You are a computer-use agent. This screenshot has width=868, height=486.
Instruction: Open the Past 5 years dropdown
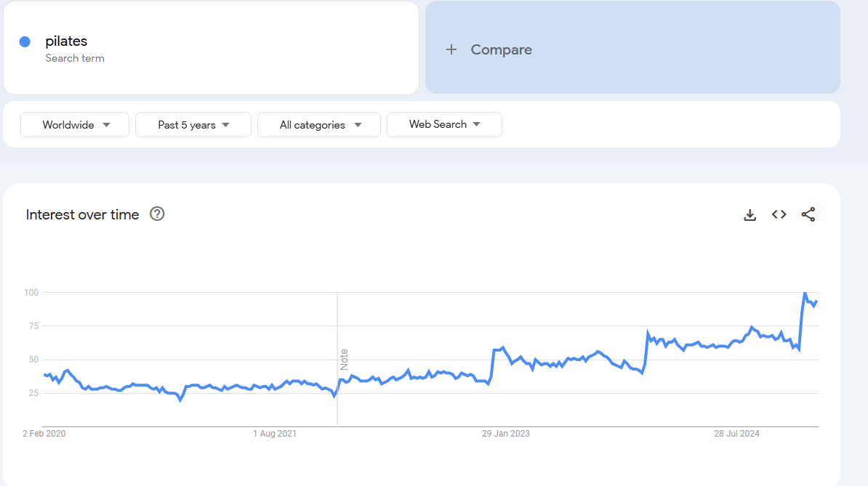pyautogui.click(x=193, y=125)
